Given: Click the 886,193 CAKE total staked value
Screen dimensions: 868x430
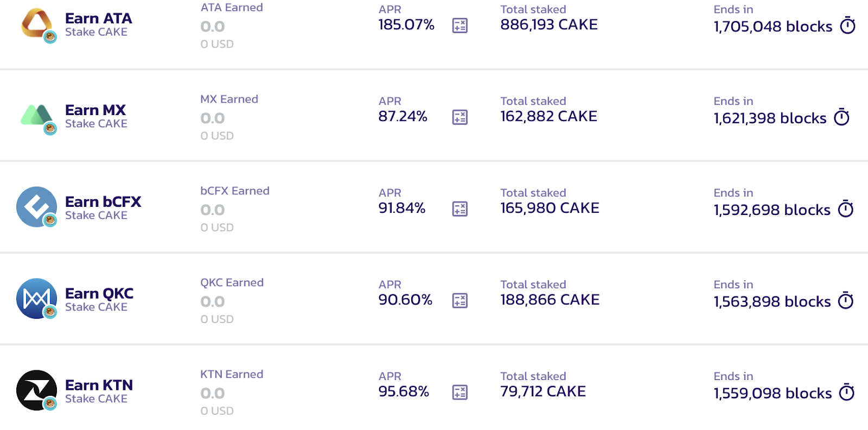Looking at the screenshot, I should click(549, 25).
